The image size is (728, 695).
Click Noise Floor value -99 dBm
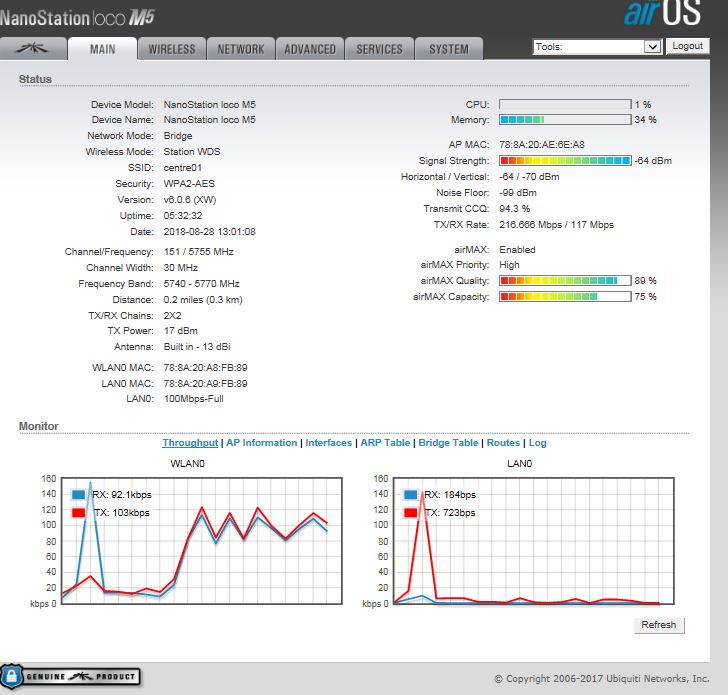[x=518, y=193]
